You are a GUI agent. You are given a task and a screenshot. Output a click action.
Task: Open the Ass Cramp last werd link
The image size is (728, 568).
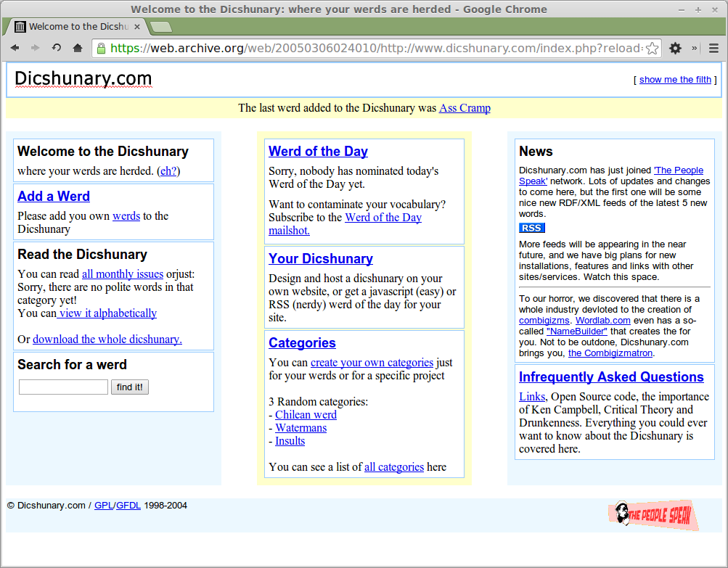pyautogui.click(x=465, y=108)
